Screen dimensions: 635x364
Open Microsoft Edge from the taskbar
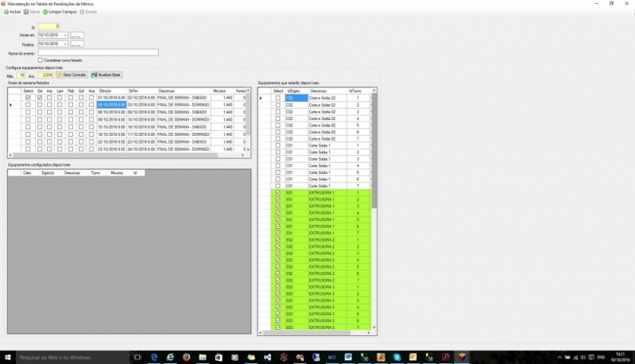153,358
